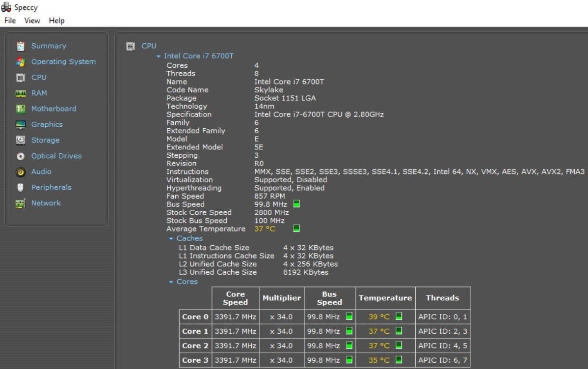Click the Hyperthreading Supported, Enabled value
This screenshot has width=588, height=369.
290,188
